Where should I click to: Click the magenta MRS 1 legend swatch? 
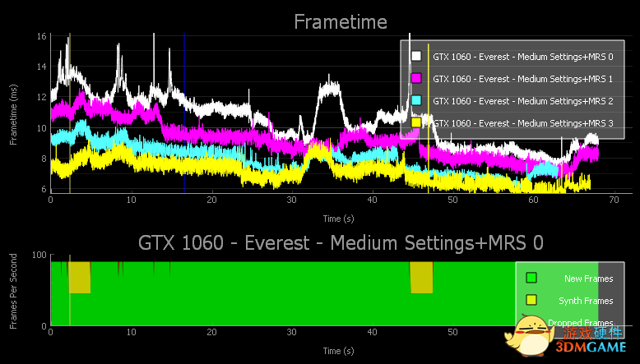click(416, 78)
